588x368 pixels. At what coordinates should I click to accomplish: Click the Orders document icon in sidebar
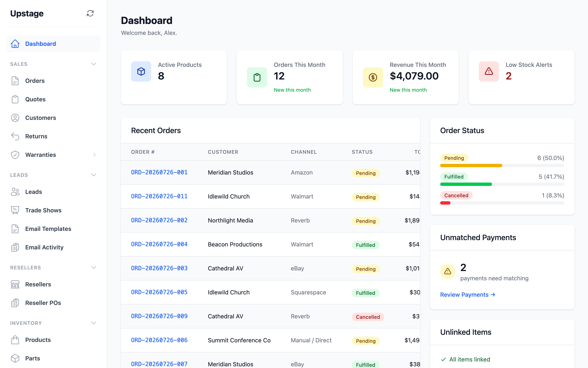pos(15,81)
